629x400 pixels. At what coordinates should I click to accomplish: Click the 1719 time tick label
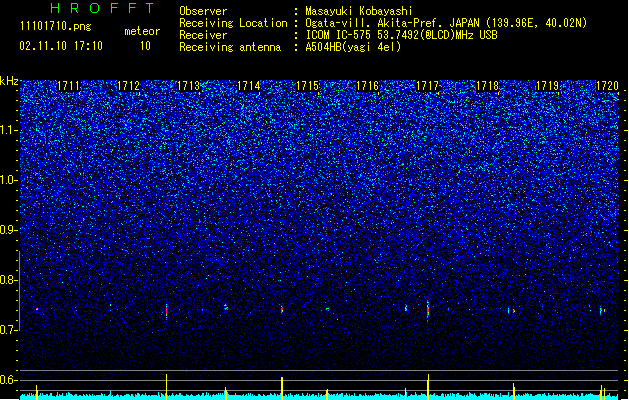[x=548, y=86]
